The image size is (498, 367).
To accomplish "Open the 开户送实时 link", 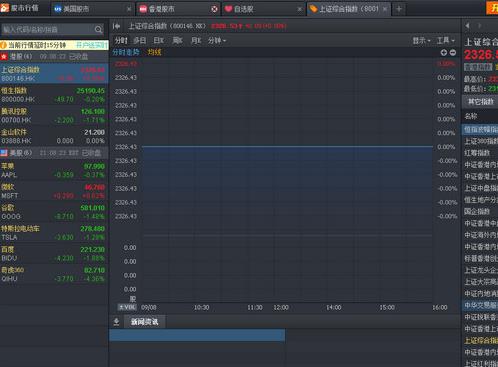I will (92, 45).
